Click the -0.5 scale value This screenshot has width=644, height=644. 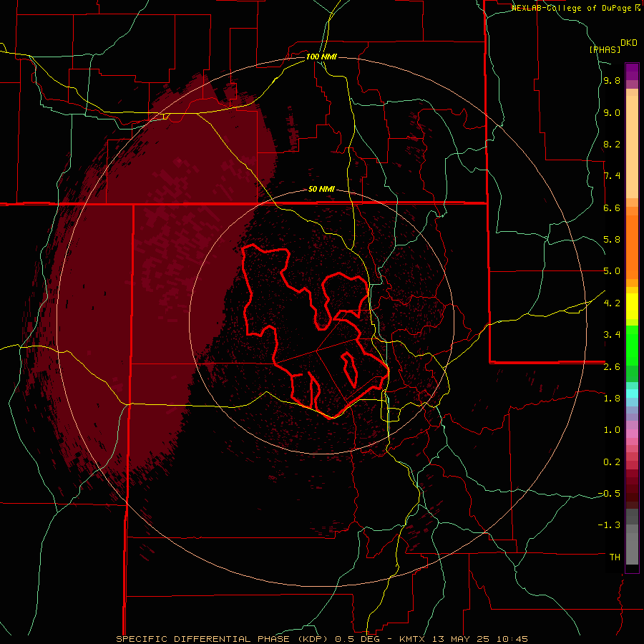pyautogui.click(x=610, y=494)
